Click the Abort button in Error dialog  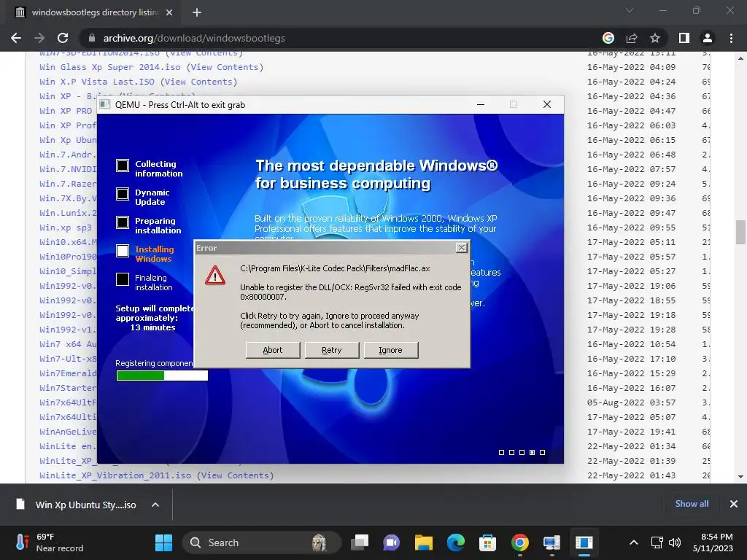coord(273,350)
